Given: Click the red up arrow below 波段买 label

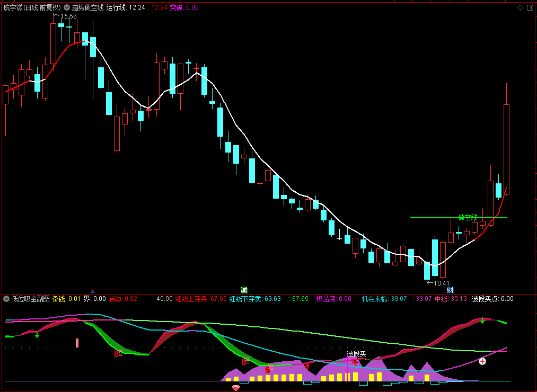Looking at the screenshot, I should pos(355,362).
